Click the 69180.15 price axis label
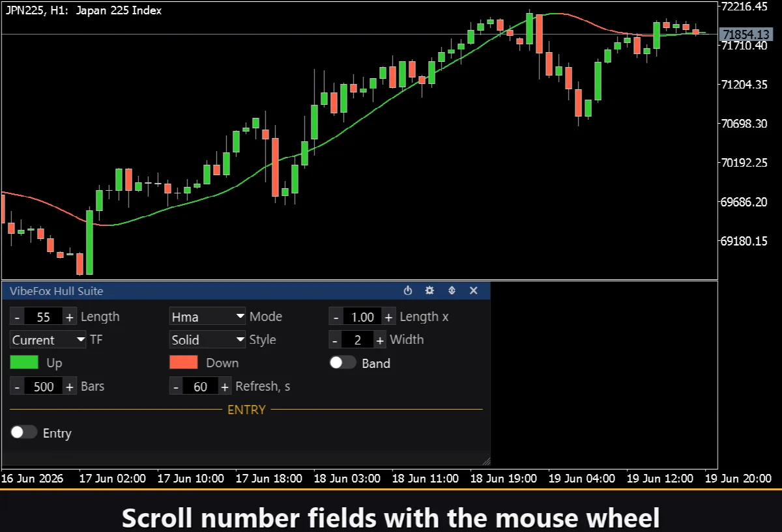782x532 pixels. click(x=746, y=241)
